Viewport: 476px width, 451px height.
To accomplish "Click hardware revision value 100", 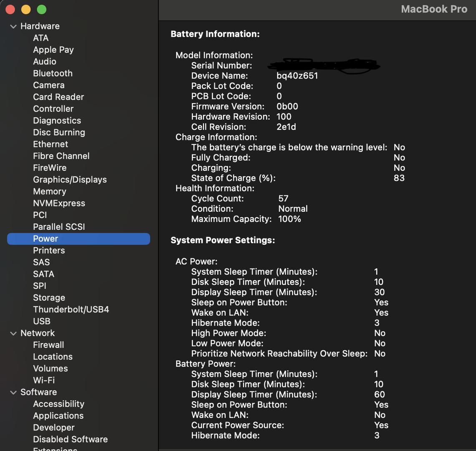I will (284, 117).
